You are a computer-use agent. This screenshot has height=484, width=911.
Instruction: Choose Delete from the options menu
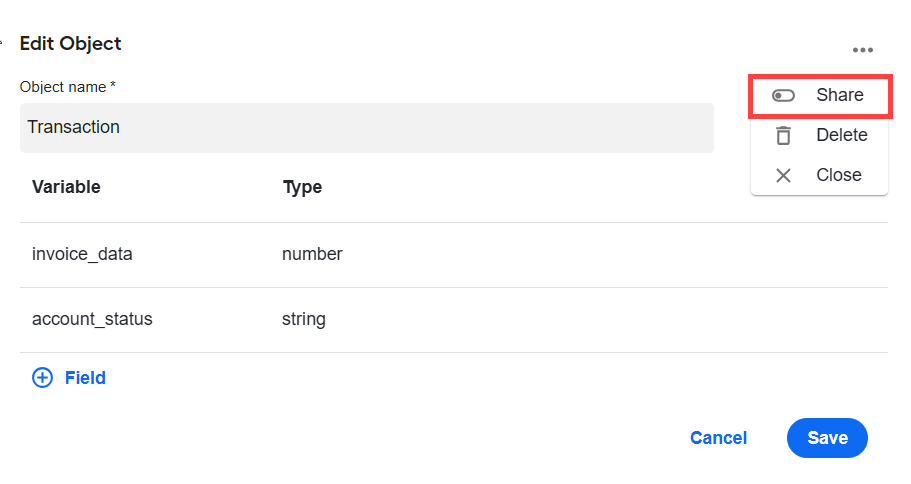point(820,135)
